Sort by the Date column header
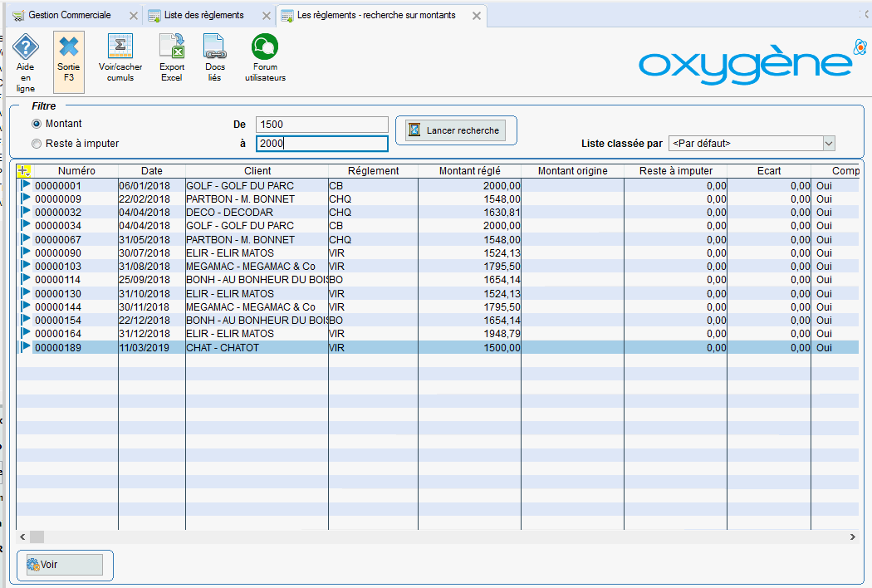Viewport: 872px width, 588px height. 152,171
